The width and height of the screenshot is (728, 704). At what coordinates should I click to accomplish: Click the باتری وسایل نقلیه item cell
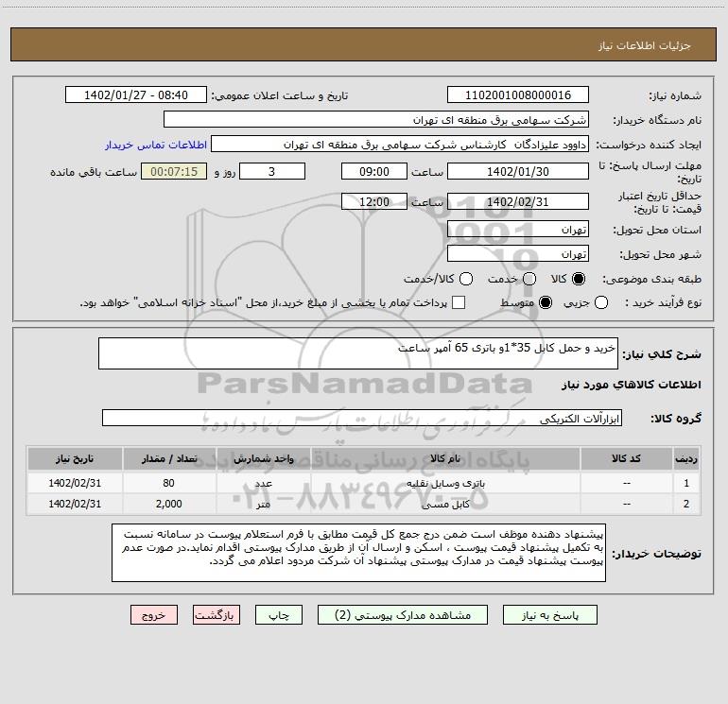click(445, 483)
